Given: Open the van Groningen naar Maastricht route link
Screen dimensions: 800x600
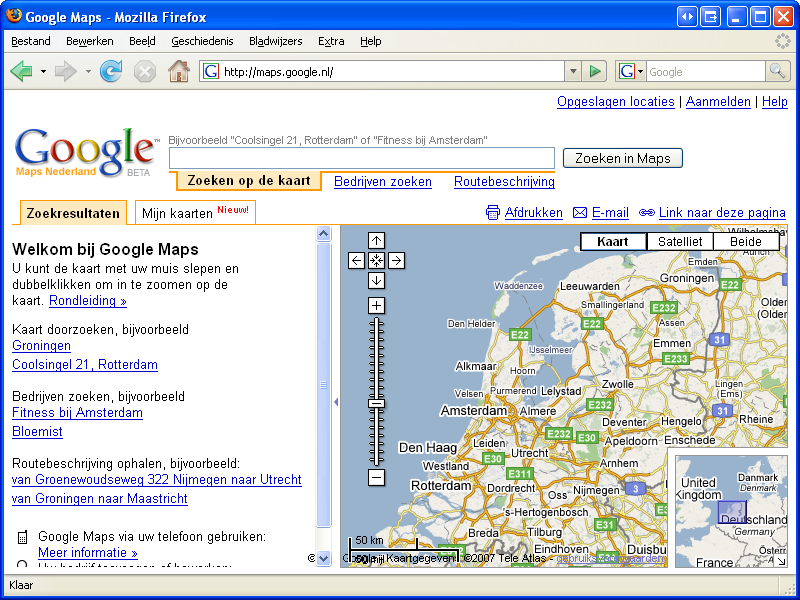Looking at the screenshot, I should coord(99,498).
